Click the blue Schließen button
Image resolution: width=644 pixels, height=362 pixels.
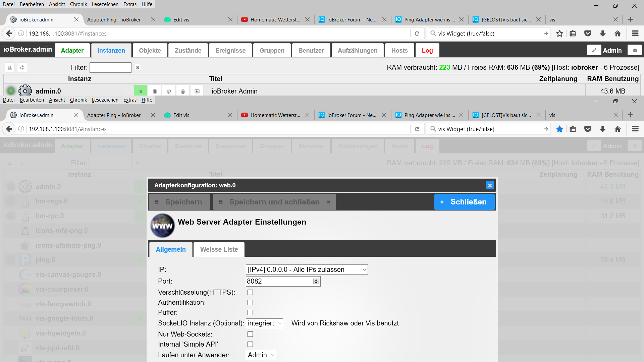pyautogui.click(x=464, y=202)
